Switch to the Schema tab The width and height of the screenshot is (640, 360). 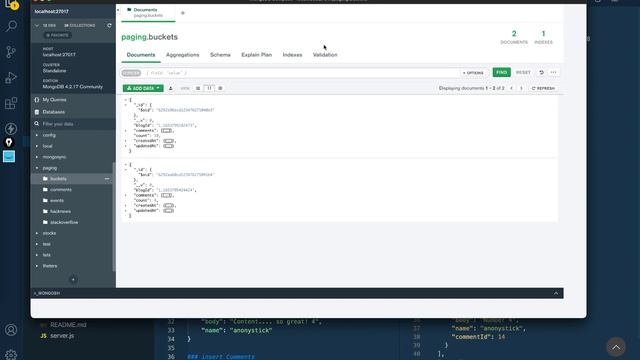220,55
